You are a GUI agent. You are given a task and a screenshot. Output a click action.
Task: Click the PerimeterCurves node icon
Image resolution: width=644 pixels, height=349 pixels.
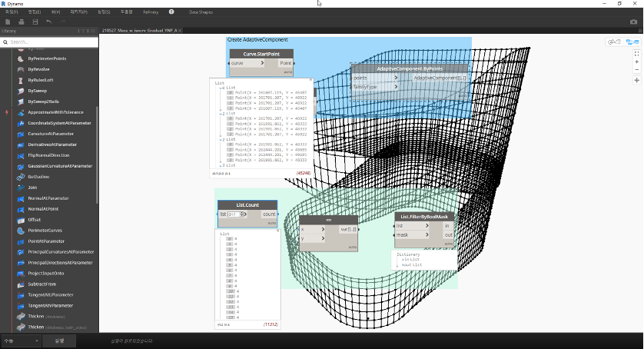pyautogui.click(x=21, y=231)
